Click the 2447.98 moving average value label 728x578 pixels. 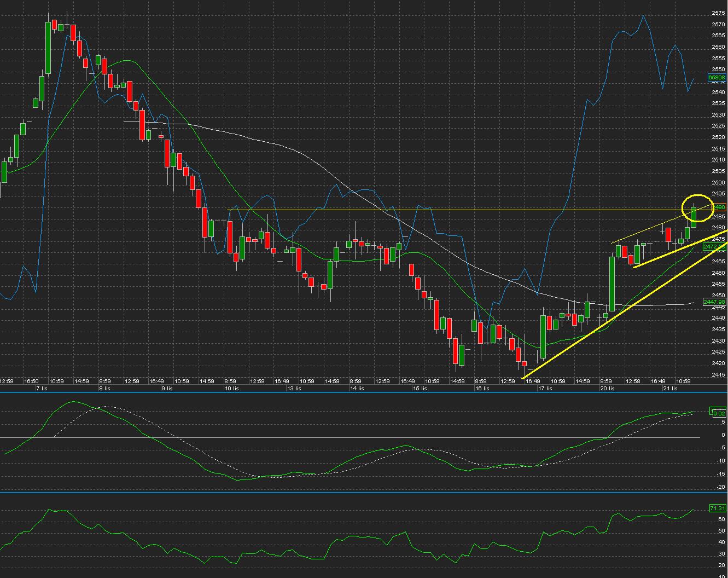714,302
